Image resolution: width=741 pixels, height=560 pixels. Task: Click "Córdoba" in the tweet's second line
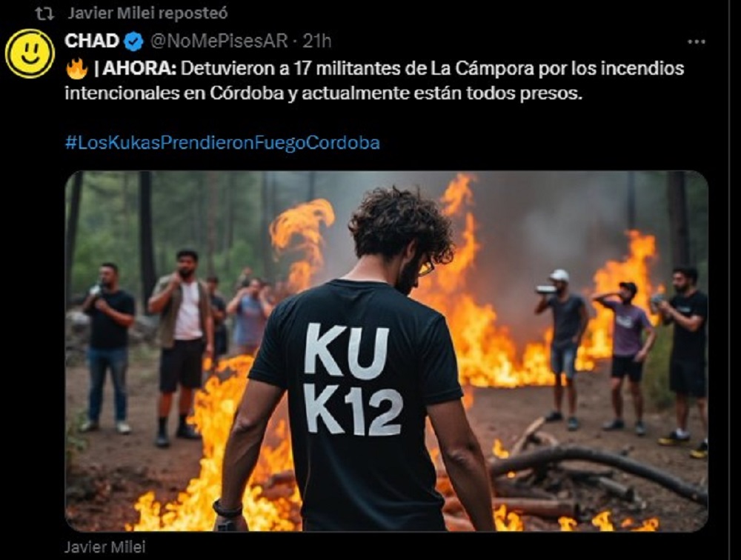point(246,93)
